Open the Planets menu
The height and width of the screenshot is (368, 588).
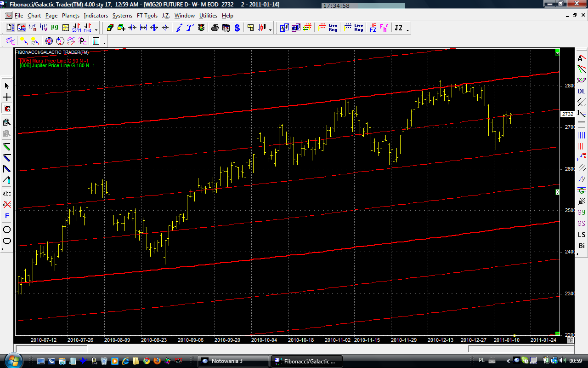pyautogui.click(x=71, y=16)
